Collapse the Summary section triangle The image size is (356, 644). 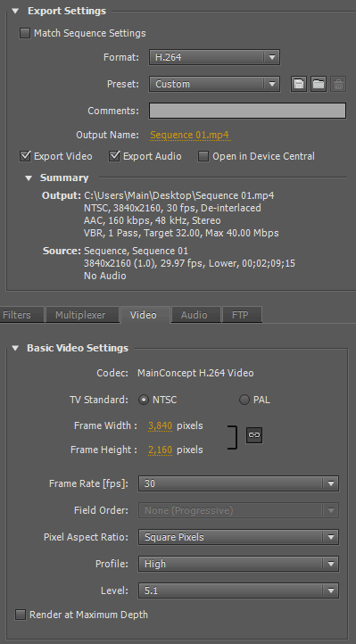29,178
